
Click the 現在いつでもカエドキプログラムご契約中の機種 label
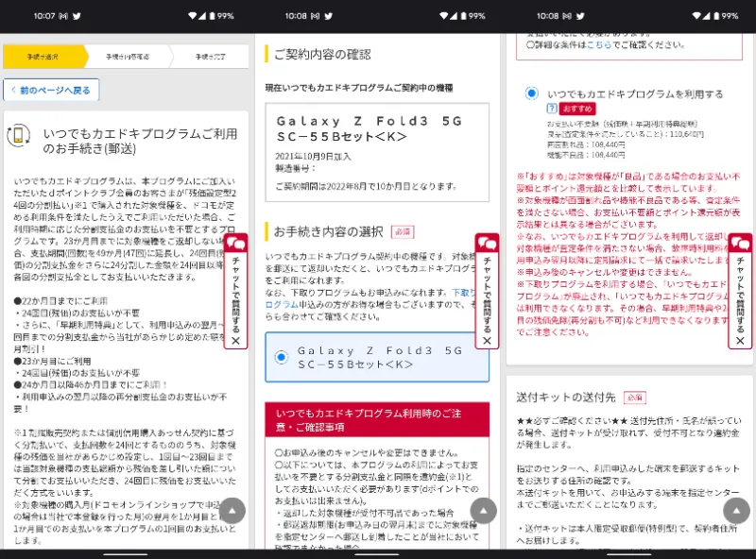click(359, 88)
